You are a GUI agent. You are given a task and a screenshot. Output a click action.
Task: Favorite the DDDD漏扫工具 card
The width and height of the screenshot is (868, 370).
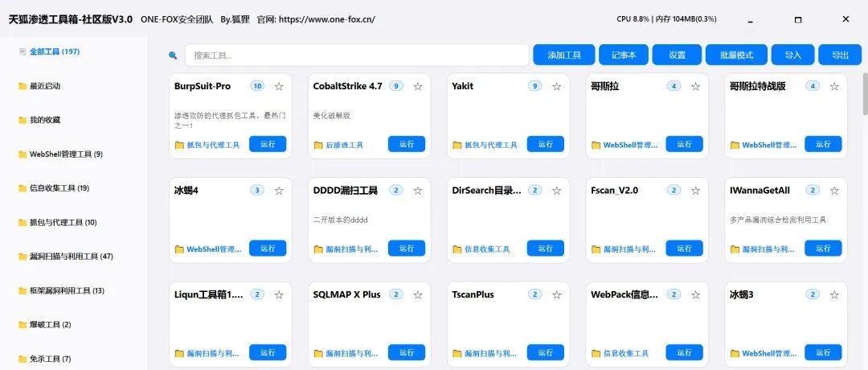tap(418, 191)
